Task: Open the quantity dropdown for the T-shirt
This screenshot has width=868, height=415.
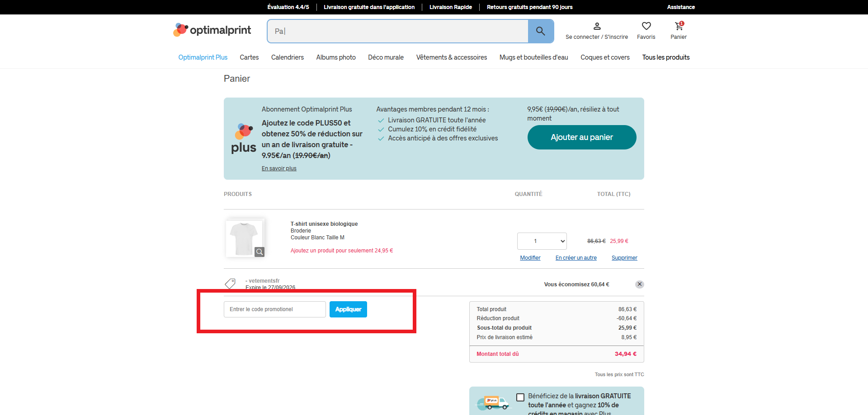Action: (542, 241)
